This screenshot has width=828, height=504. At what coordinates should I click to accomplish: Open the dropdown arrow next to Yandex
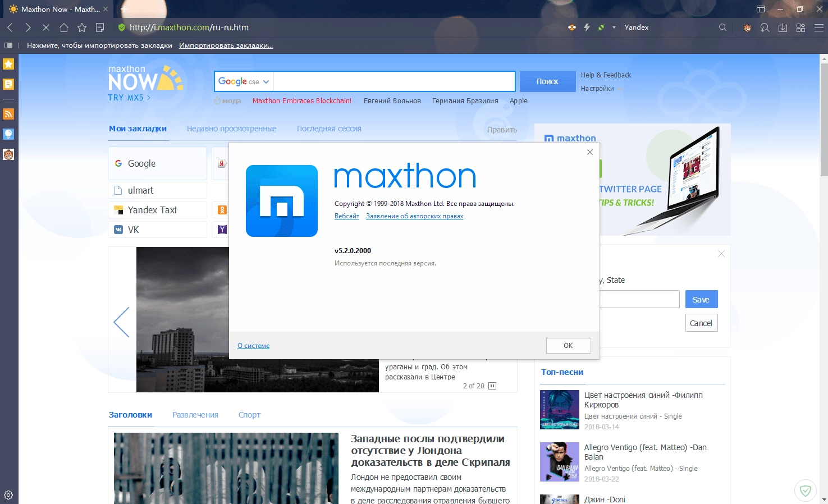[x=614, y=28]
